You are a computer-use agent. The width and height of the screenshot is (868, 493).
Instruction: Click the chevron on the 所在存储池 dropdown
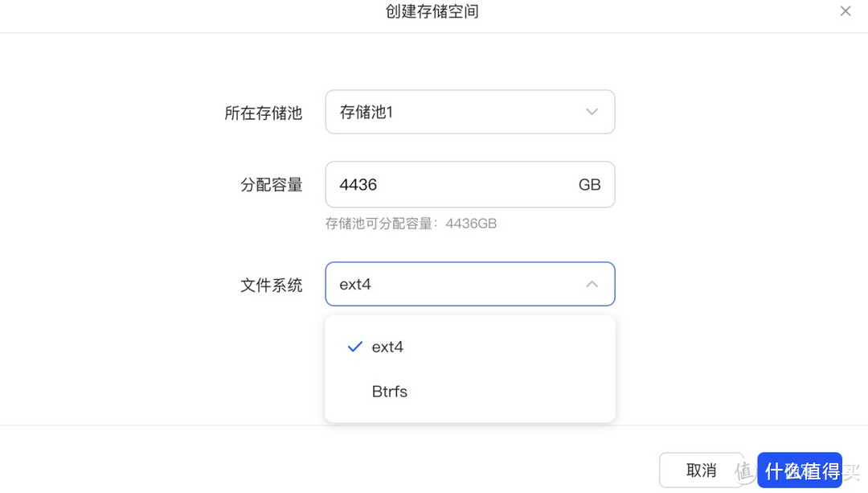tap(592, 112)
